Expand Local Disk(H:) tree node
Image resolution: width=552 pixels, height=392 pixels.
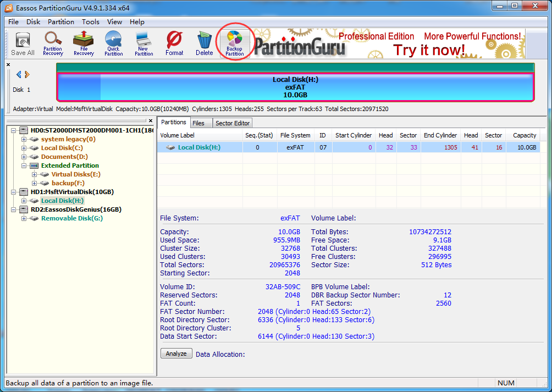pos(24,201)
